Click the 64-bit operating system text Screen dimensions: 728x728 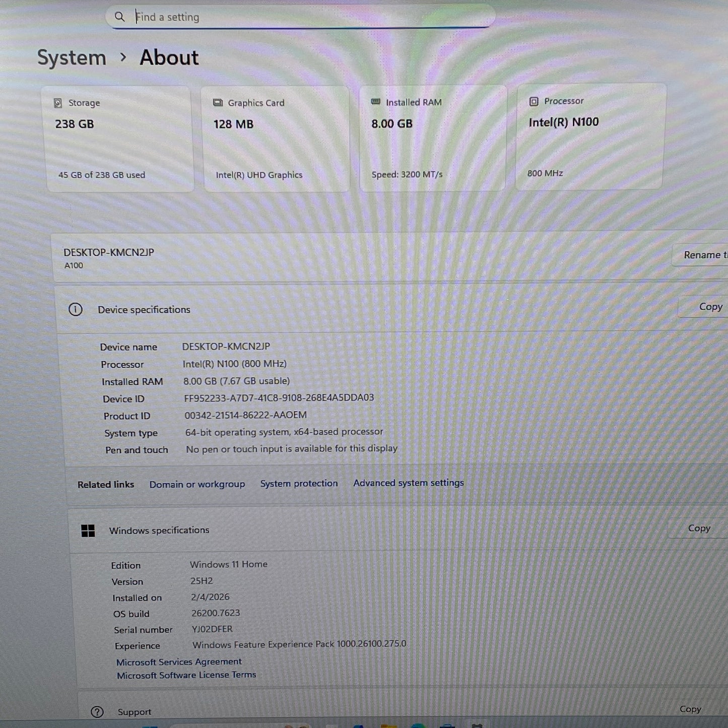pos(284,432)
